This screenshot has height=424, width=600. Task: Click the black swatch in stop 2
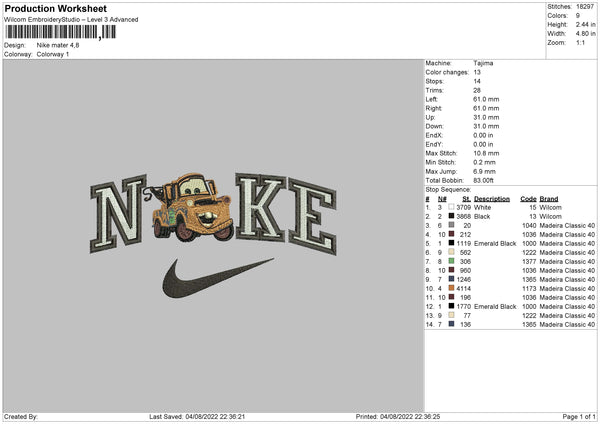(451, 217)
